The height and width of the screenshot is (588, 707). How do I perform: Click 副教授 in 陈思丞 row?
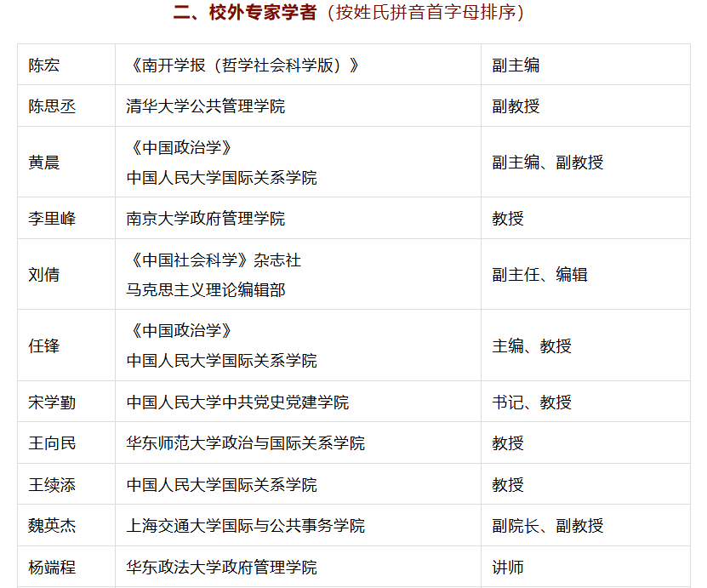[x=516, y=106]
